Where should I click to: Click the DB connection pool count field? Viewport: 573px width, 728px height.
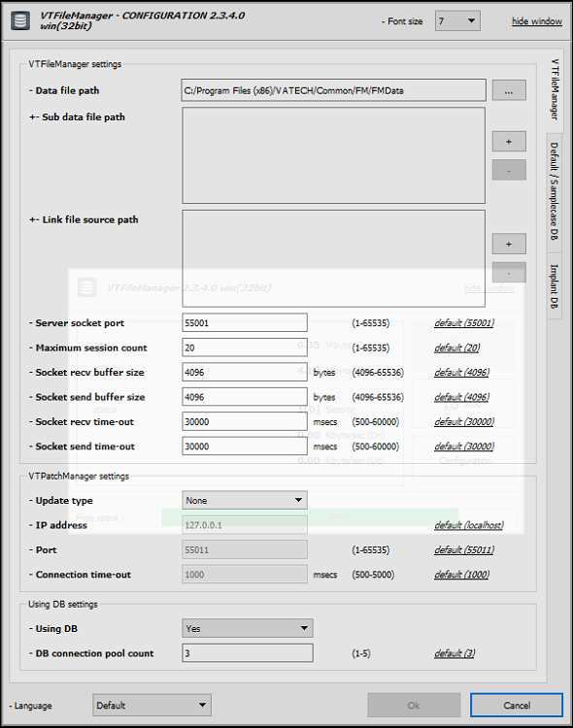pyautogui.click(x=248, y=653)
